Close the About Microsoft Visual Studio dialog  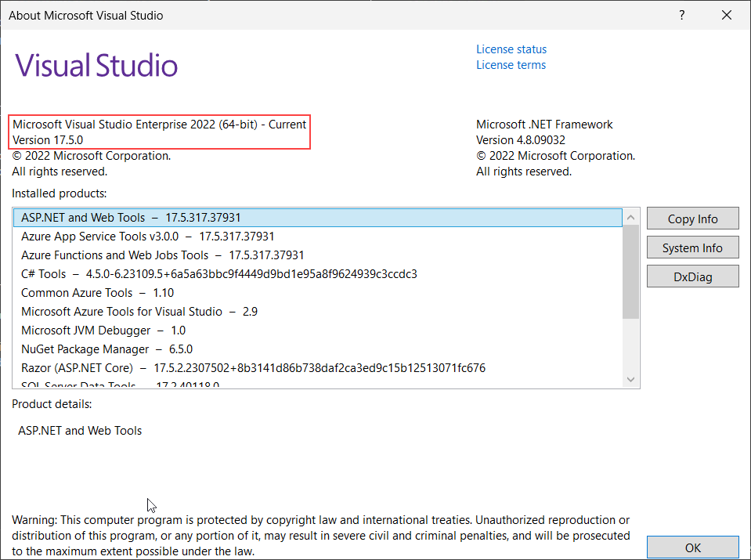(x=726, y=16)
